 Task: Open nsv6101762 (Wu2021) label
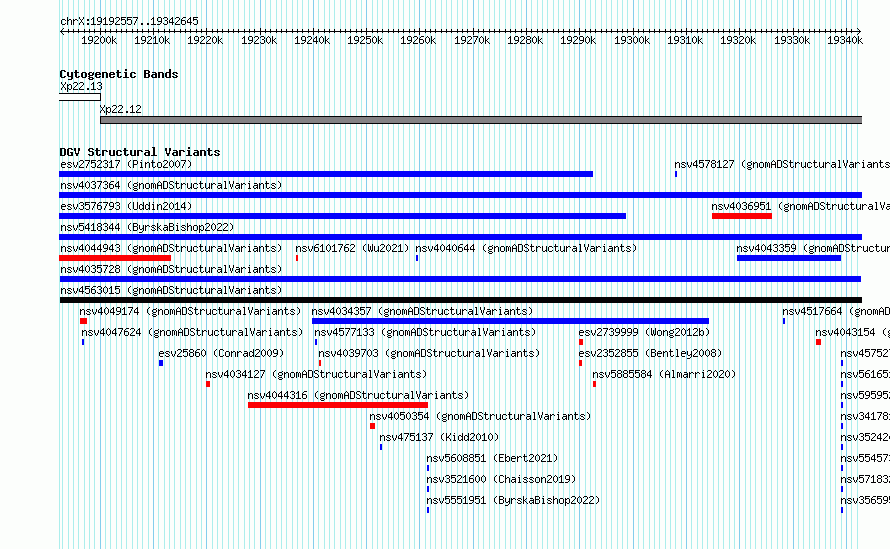pos(352,248)
